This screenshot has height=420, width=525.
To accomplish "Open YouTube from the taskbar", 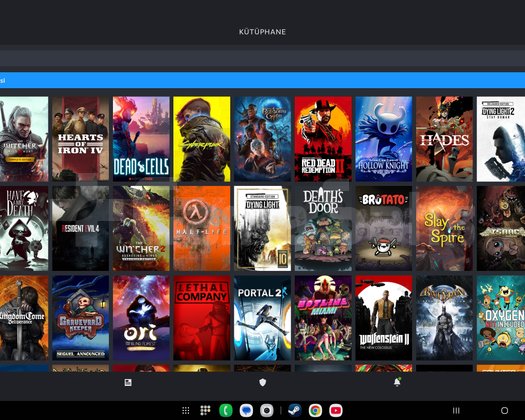I will 336,410.
